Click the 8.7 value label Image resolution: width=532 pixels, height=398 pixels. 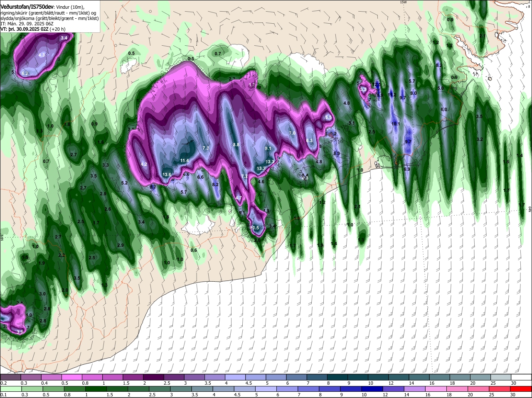[153, 187]
